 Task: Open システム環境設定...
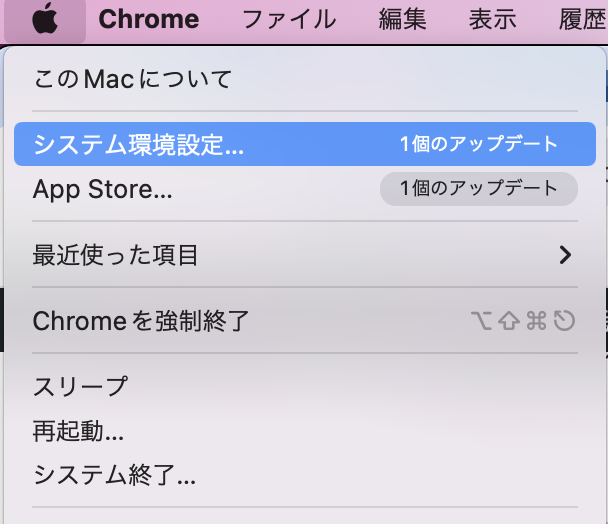tap(305, 144)
